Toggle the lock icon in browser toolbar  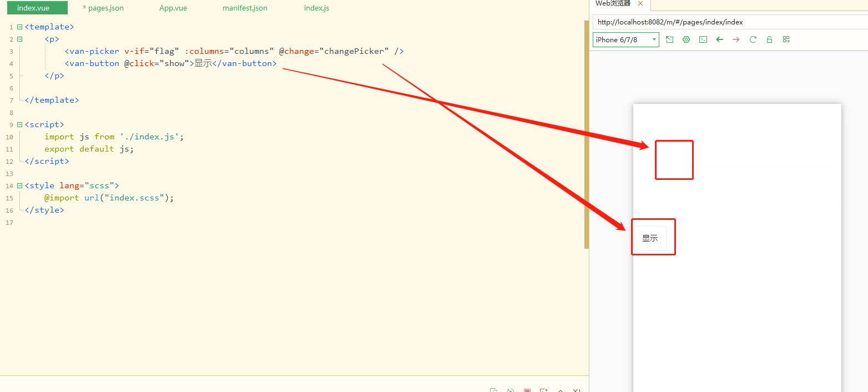[x=769, y=39]
